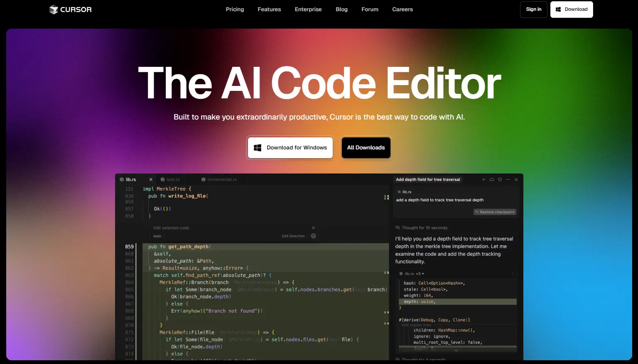The width and height of the screenshot is (638, 364).
Task: Open chat history via the clock icon
Action: pyautogui.click(x=499, y=179)
